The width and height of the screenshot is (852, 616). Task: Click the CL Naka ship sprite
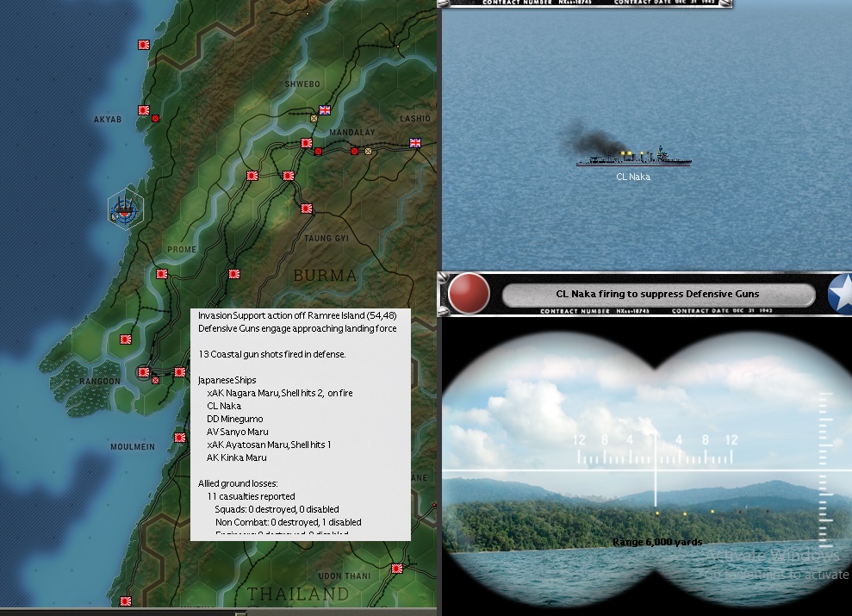[x=633, y=157]
